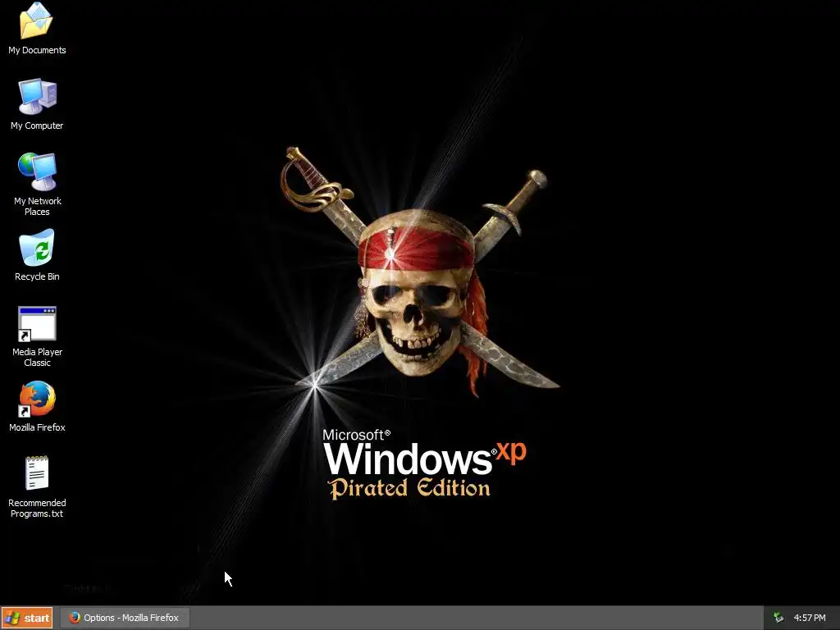Click the "Recommended Programs.txt" label text
The width and height of the screenshot is (840, 630).
point(37,508)
